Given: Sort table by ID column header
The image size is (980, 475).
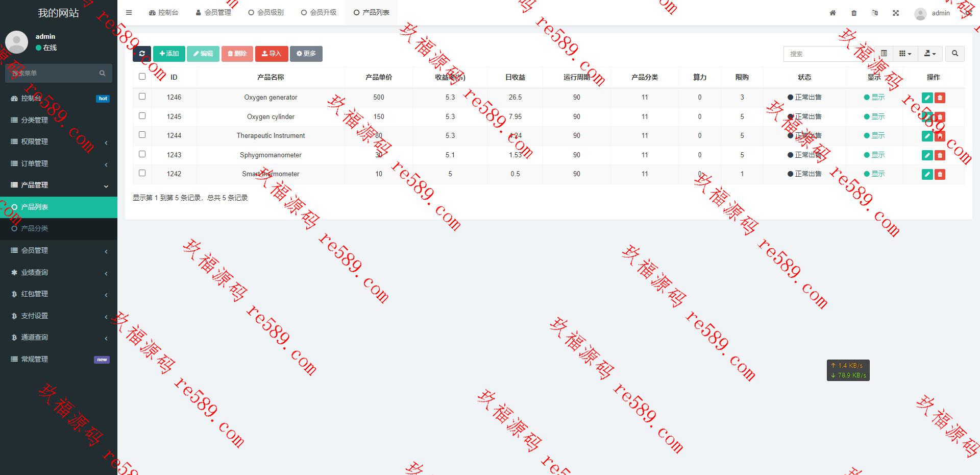Looking at the screenshot, I should [x=174, y=77].
